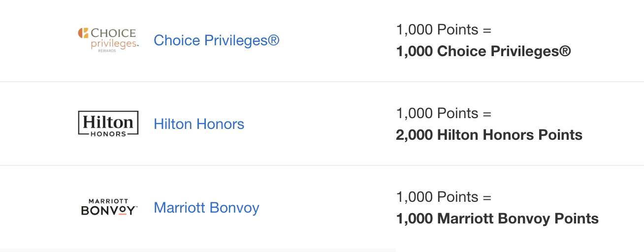Click the ® symbol in the bold Choice rate

(565, 51)
